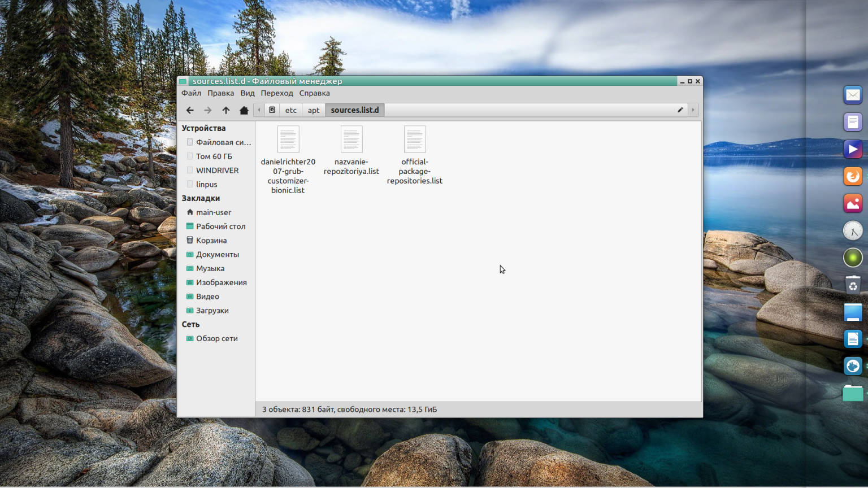Open the mail client from the dock
The image size is (868, 488).
[x=853, y=94]
